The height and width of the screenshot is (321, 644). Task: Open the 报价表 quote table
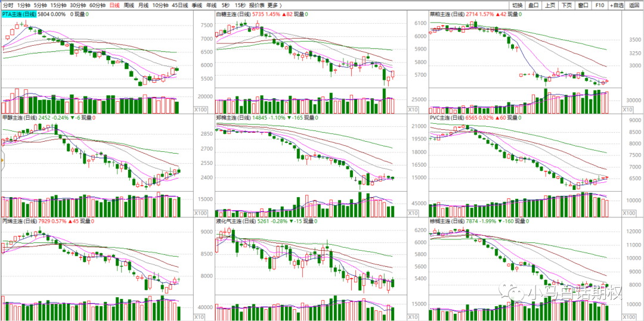click(256, 5)
